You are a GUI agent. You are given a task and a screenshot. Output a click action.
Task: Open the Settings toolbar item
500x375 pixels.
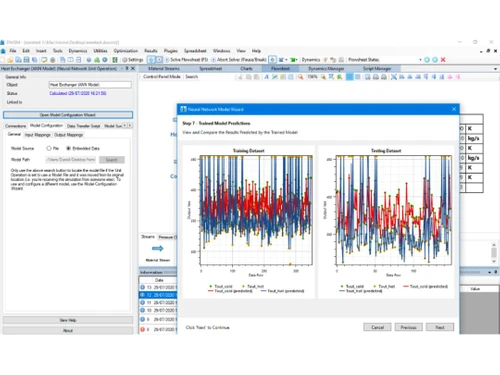point(132,60)
